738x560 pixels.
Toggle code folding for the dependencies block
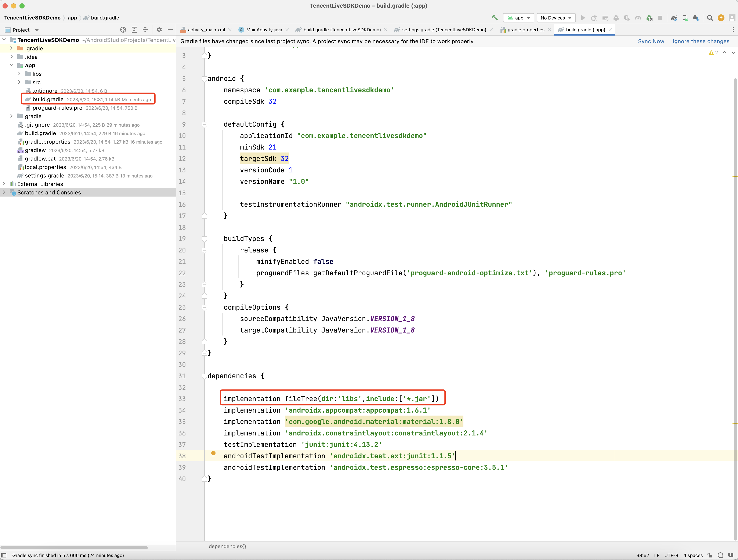click(204, 376)
